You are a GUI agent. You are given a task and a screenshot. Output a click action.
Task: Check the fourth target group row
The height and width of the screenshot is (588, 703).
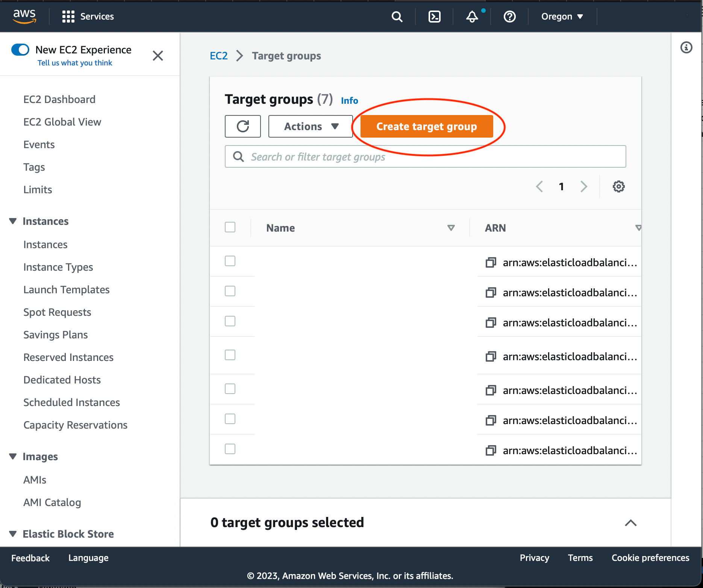[230, 355]
